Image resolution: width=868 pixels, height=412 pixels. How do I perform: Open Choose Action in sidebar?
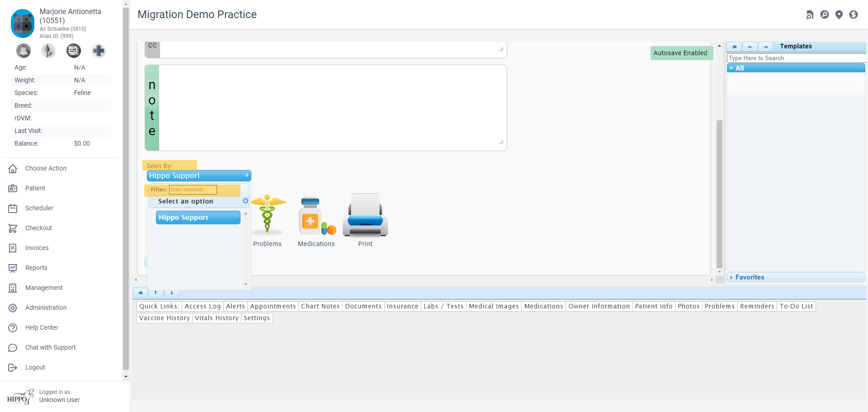tap(46, 168)
